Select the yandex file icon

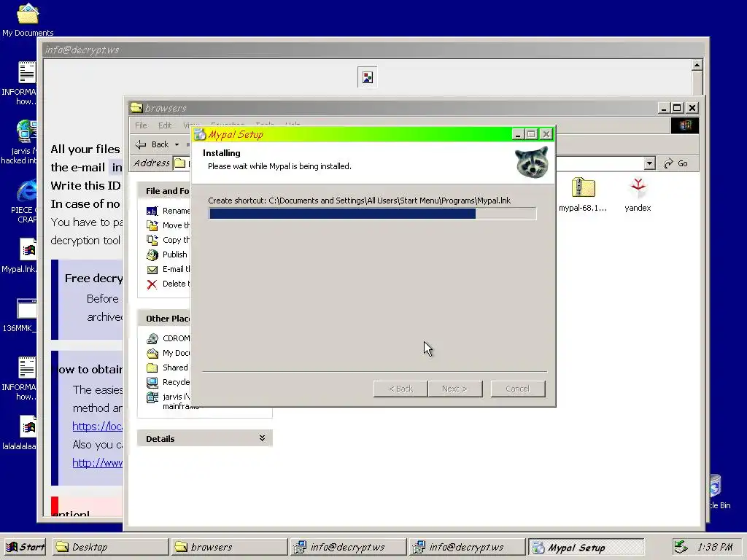(x=638, y=194)
